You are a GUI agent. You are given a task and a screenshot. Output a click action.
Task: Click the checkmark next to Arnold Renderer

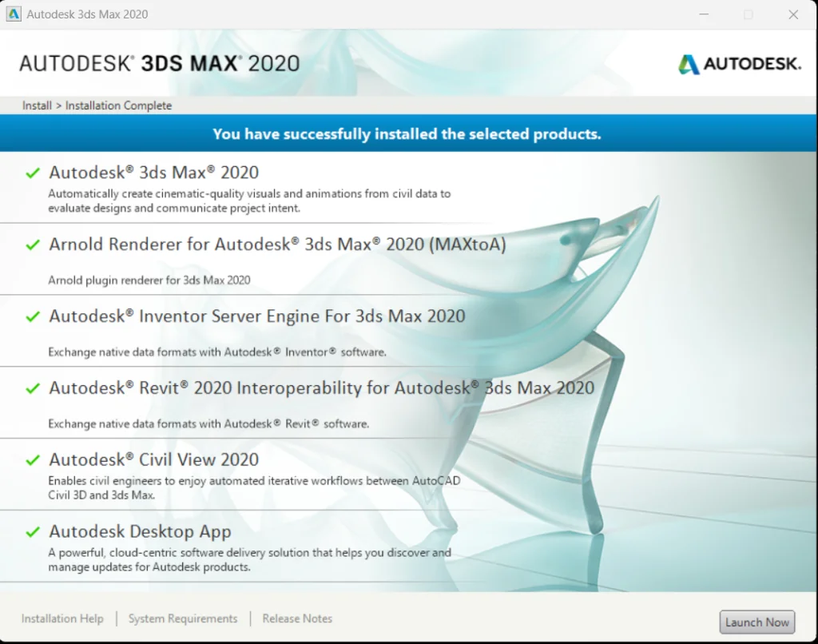33,244
